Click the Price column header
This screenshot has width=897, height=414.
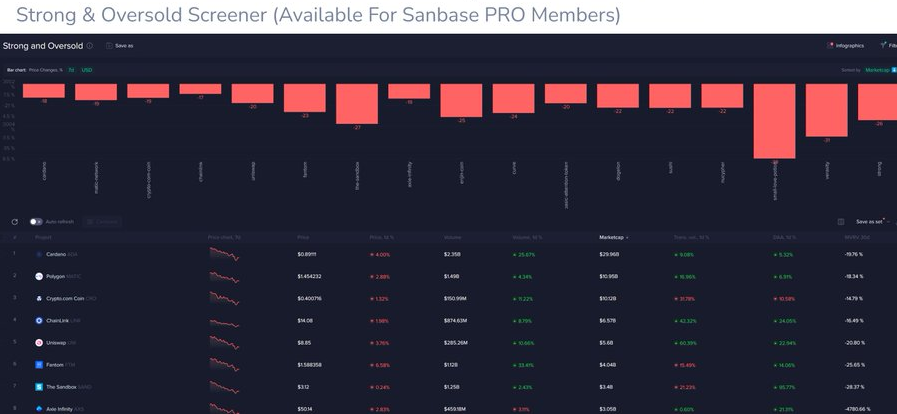[303, 237]
